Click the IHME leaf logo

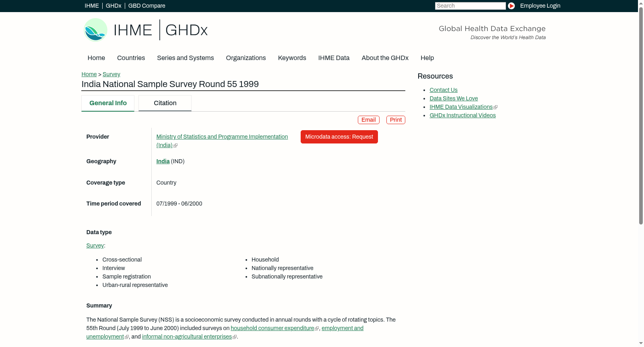[95, 30]
